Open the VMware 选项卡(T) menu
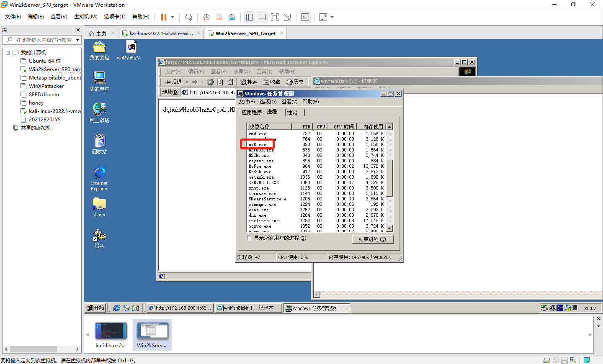 (x=115, y=17)
